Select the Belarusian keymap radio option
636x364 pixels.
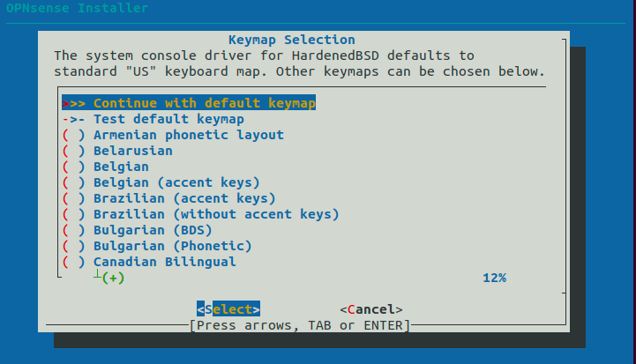click(x=117, y=151)
